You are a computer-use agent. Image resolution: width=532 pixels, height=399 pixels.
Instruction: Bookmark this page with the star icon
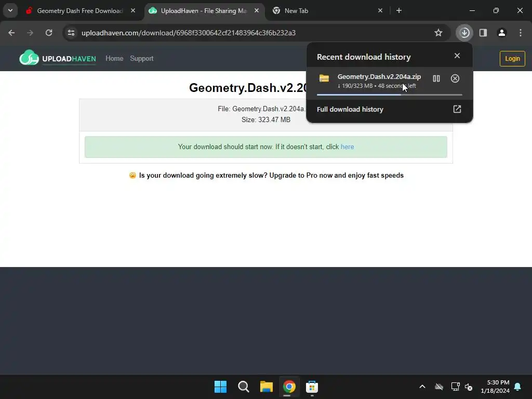438,33
